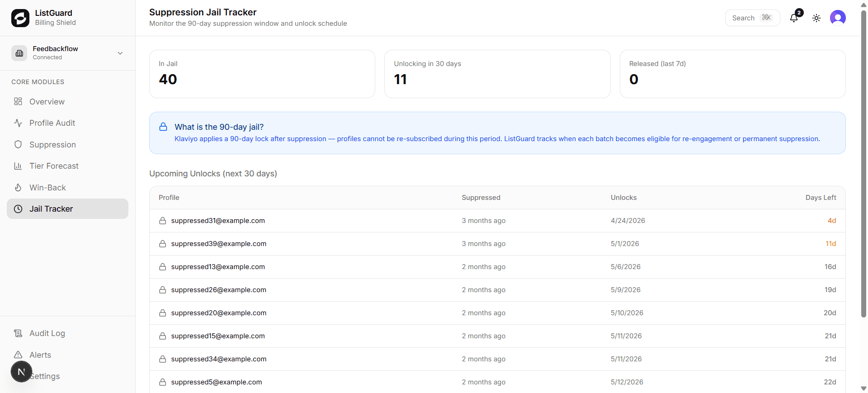Click the Unlocks column header
868x393 pixels.
(623, 198)
